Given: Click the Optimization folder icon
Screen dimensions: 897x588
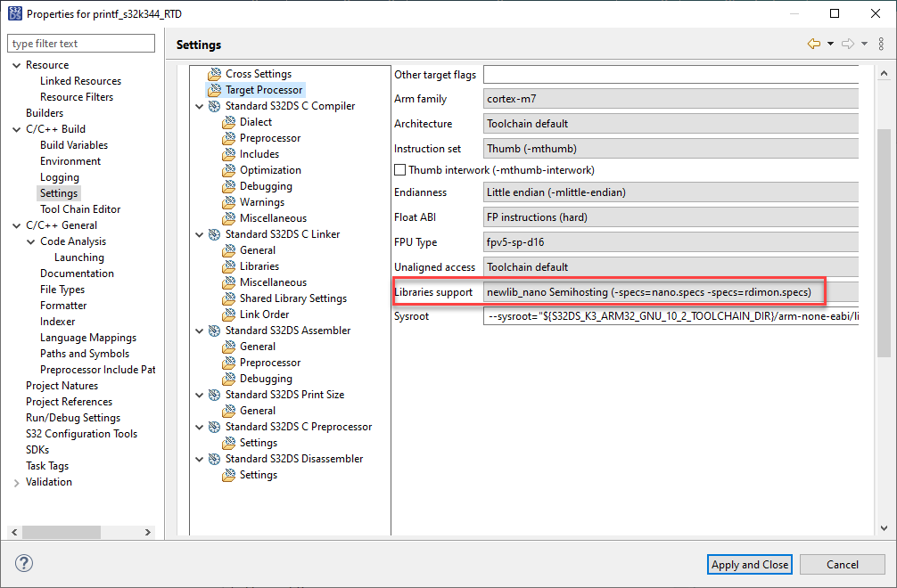Looking at the screenshot, I should [x=229, y=169].
